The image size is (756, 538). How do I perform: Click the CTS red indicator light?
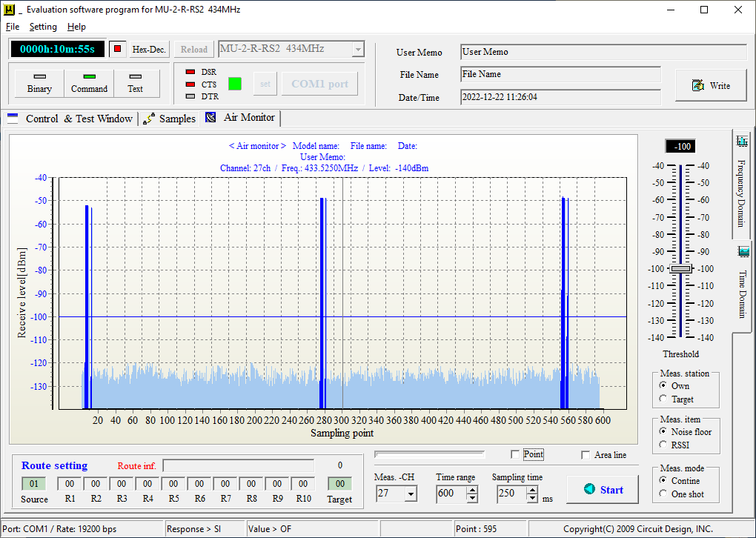190,84
